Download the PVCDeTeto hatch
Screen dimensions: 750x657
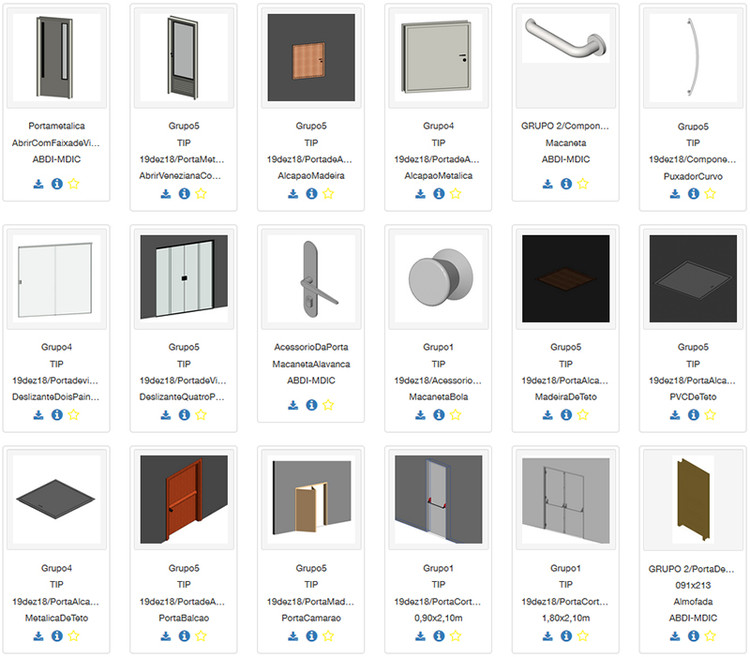click(675, 415)
